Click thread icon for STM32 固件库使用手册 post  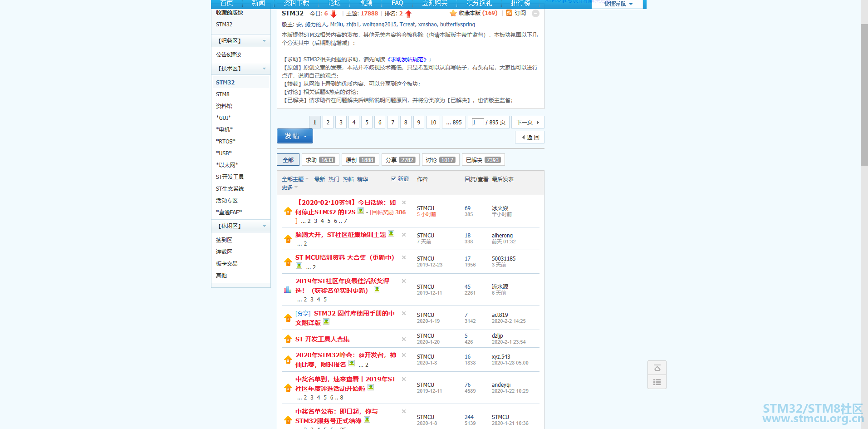click(288, 318)
